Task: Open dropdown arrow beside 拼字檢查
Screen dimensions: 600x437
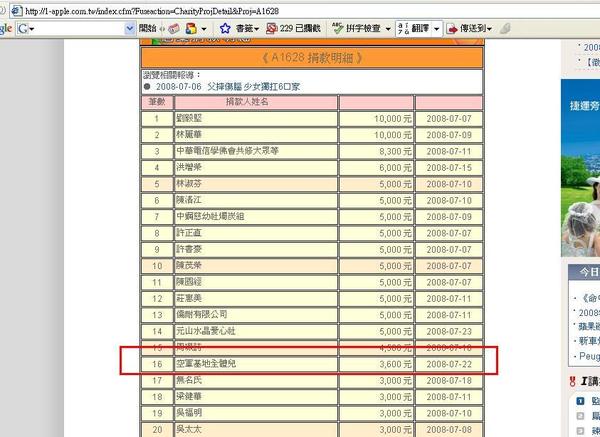Action: point(388,29)
